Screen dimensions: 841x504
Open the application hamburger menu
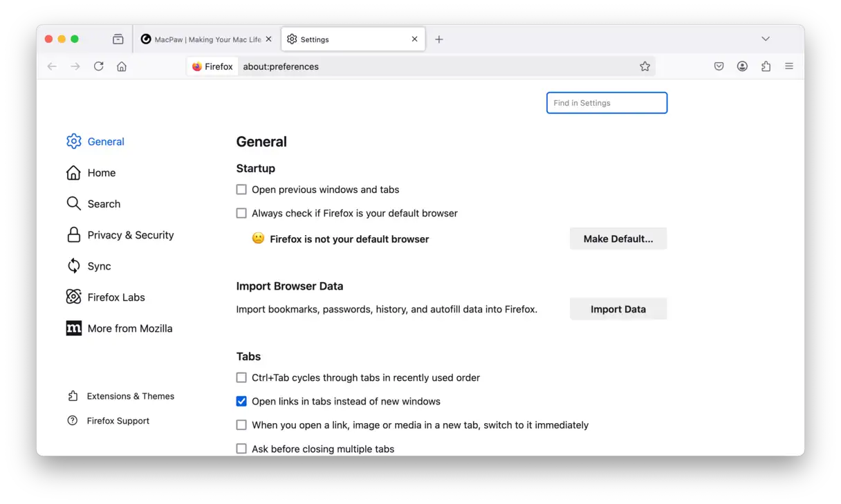click(789, 66)
